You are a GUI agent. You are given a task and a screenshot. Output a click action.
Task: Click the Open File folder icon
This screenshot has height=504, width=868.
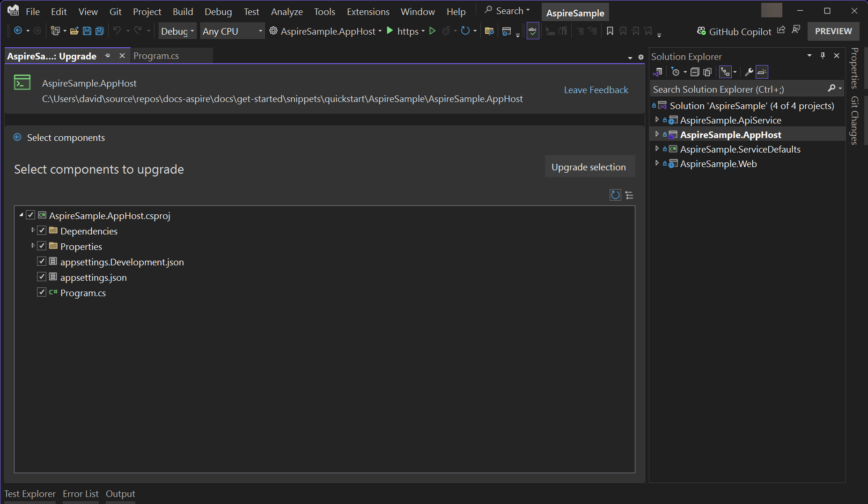pos(74,31)
